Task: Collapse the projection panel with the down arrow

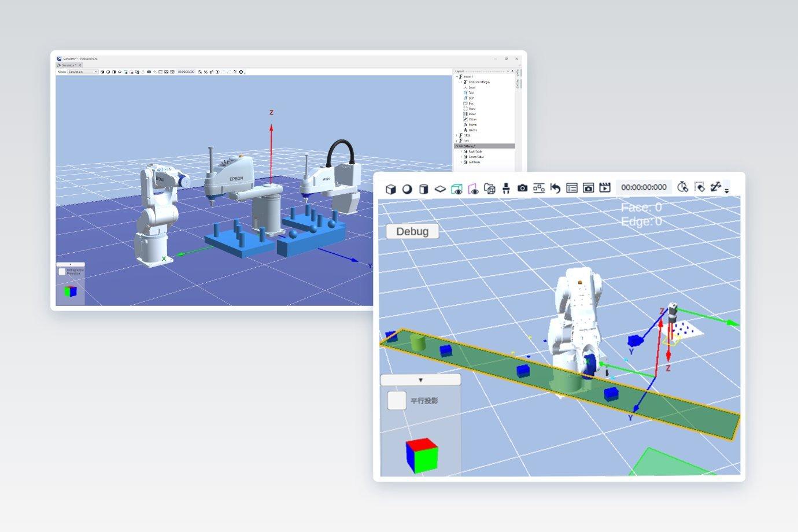Action: click(420, 380)
